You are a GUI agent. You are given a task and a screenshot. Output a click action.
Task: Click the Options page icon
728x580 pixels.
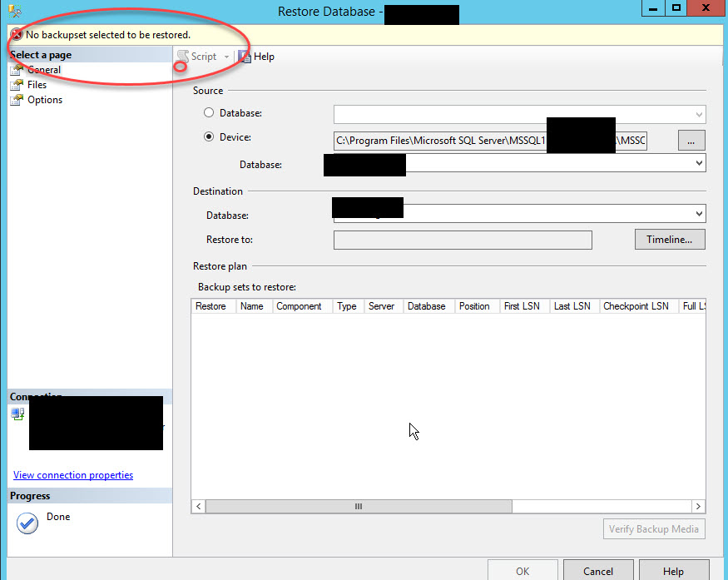coord(16,100)
